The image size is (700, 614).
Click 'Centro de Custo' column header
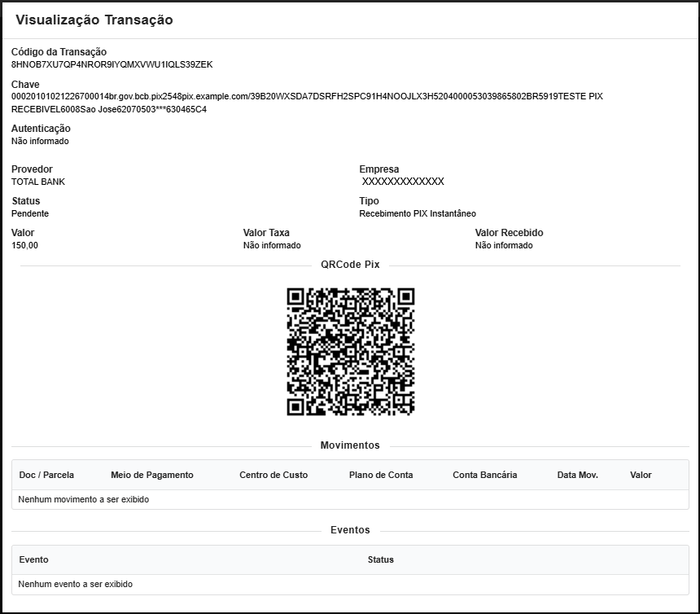(x=273, y=475)
